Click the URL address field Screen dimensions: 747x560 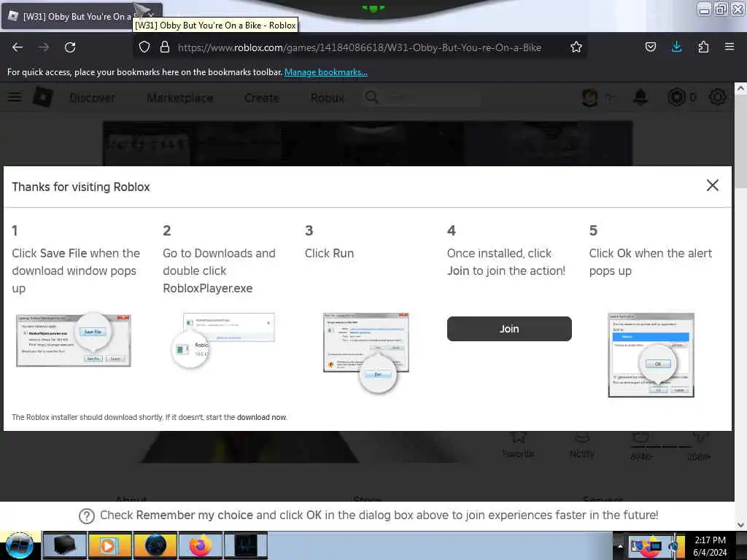(360, 47)
